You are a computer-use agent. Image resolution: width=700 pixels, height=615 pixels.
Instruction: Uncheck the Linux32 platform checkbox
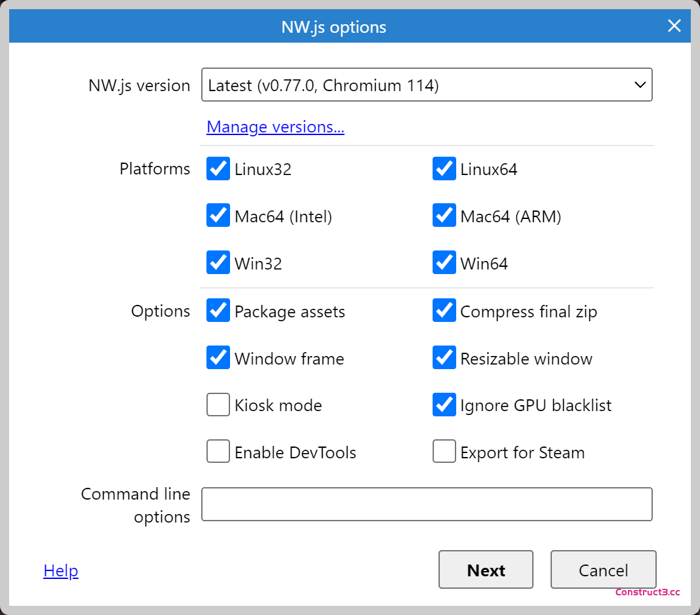(x=218, y=169)
